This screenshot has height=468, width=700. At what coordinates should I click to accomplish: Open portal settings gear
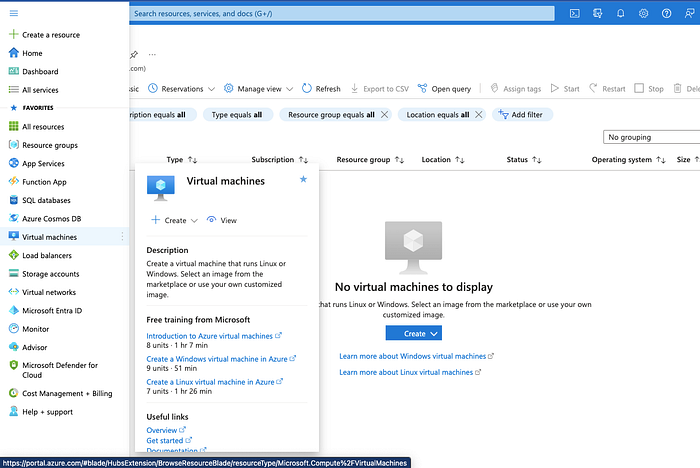pos(643,13)
